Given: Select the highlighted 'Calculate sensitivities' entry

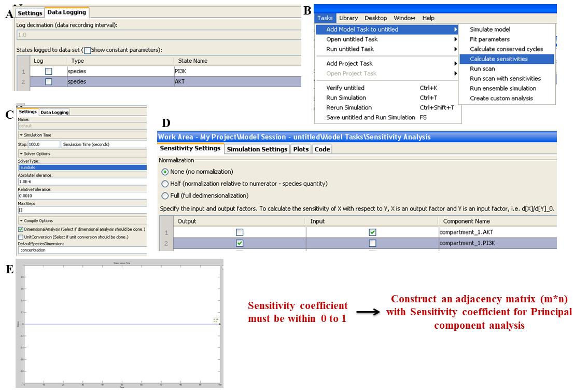Looking at the screenshot, I should pos(507,59).
